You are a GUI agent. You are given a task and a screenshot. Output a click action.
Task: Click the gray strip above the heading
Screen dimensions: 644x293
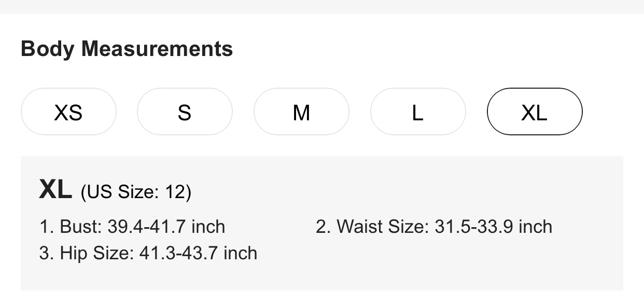click(x=321, y=6)
